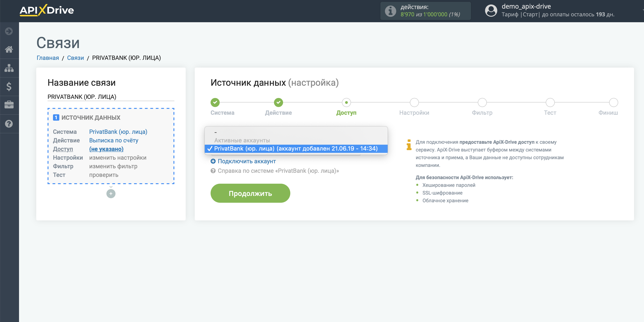Click the Выписка по счёту action link
Viewport: 644px width, 322px height.
click(x=113, y=140)
